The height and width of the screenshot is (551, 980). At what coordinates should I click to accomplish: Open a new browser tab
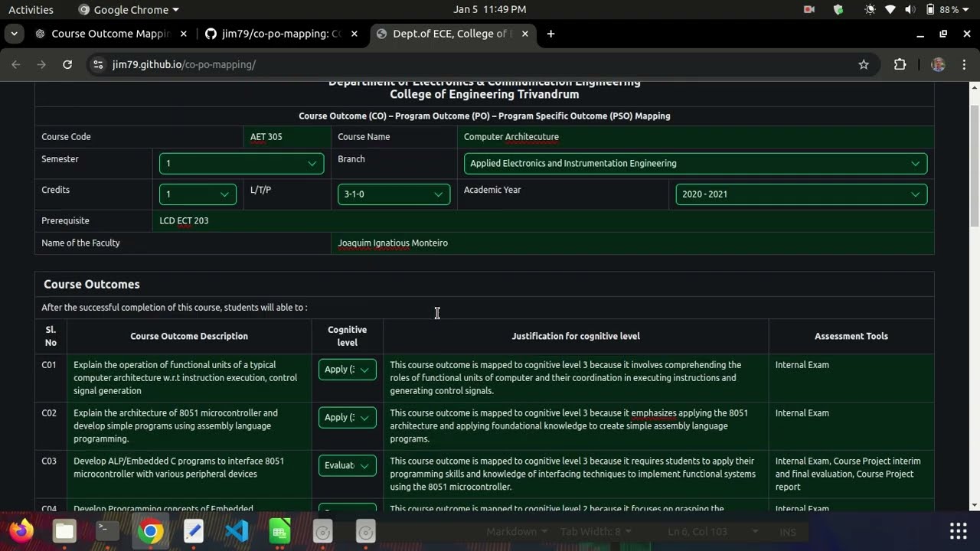pyautogui.click(x=550, y=34)
